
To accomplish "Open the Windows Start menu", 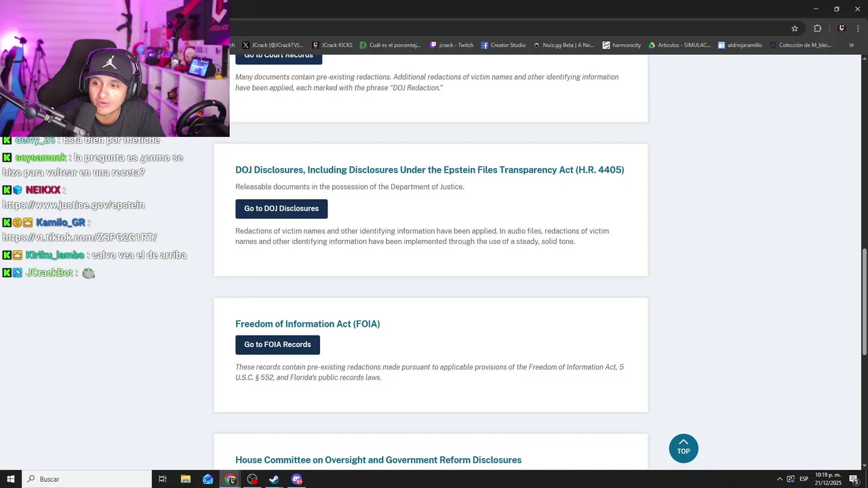I will [x=11, y=479].
